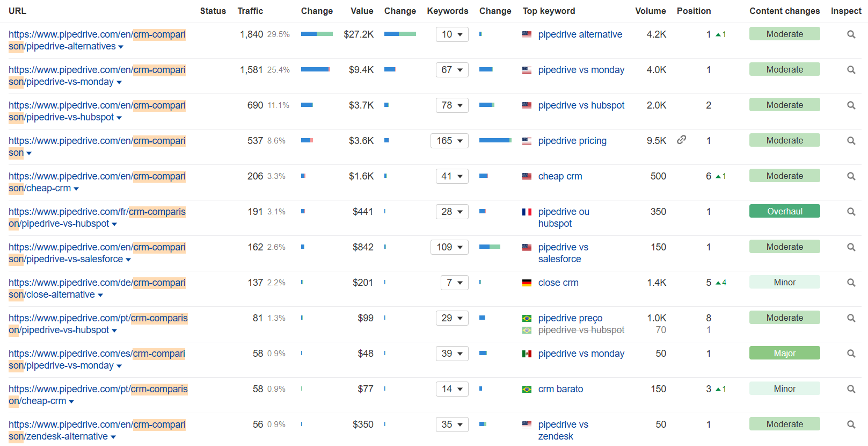Image resolution: width=868 pixels, height=446 pixels.
Task: Inspect the pipedrive ou hubspot row
Action: tap(851, 212)
